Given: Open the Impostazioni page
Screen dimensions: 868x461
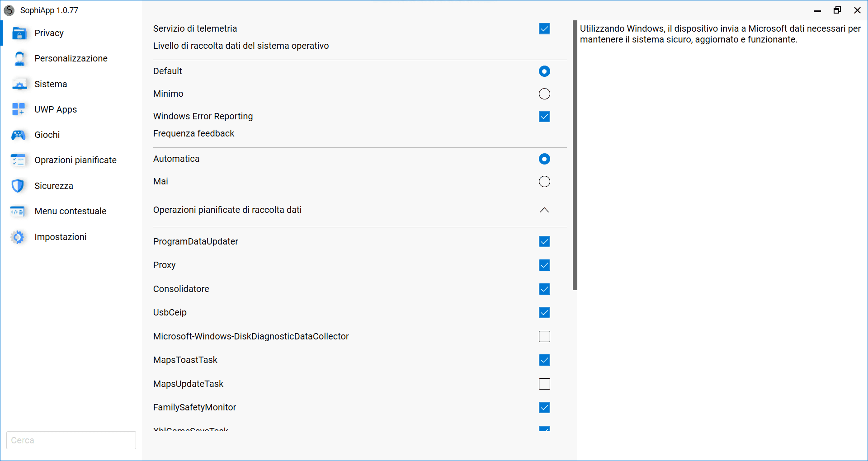Looking at the screenshot, I should pos(61,237).
